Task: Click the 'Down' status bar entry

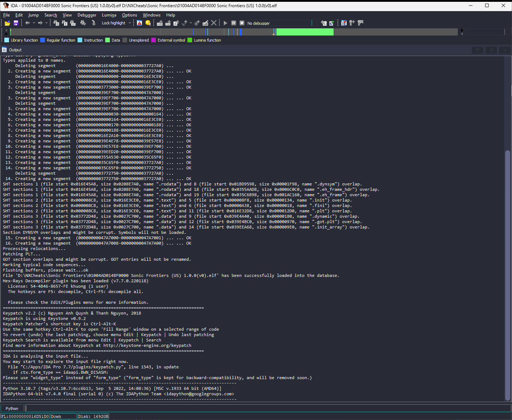Action: [x=63, y=416]
